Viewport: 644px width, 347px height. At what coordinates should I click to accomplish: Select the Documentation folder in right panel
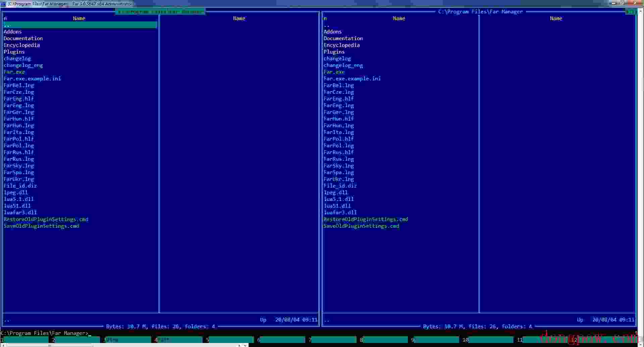click(343, 39)
